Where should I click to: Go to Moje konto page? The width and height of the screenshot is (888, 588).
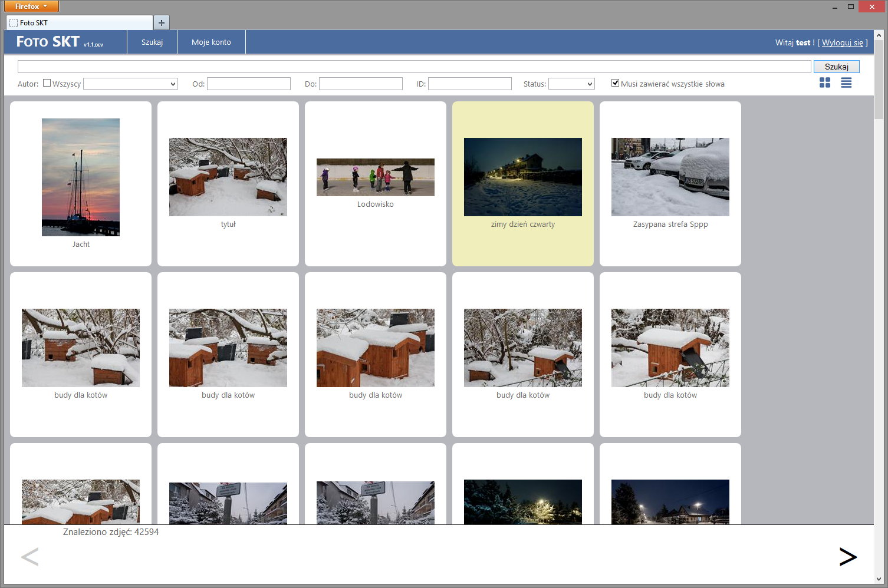point(211,42)
